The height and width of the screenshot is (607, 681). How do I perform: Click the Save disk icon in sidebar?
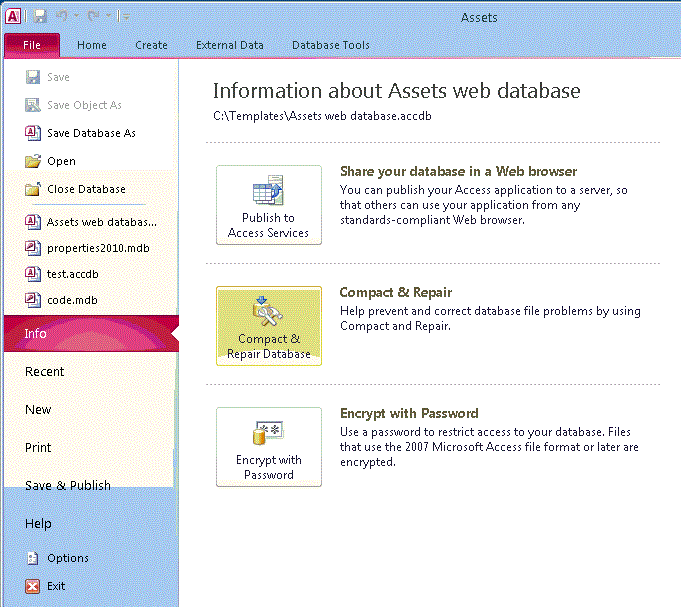[33, 77]
